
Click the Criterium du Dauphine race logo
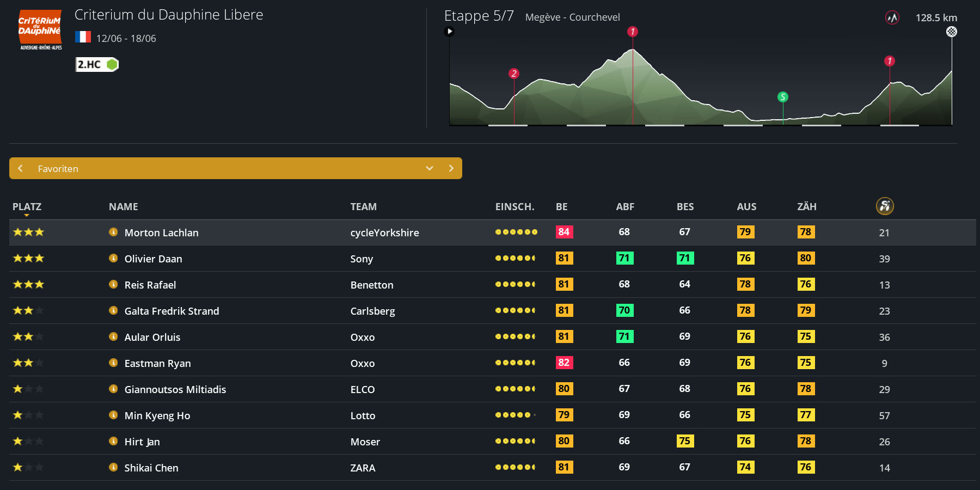(x=40, y=30)
